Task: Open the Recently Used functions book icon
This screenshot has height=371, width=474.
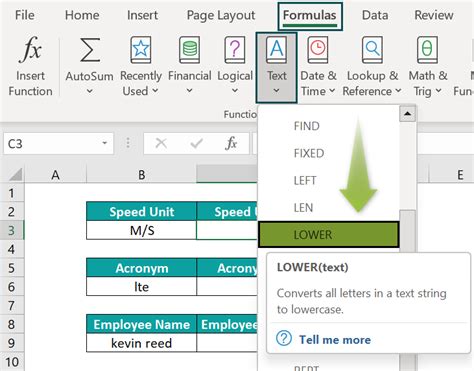Action: point(141,50)
